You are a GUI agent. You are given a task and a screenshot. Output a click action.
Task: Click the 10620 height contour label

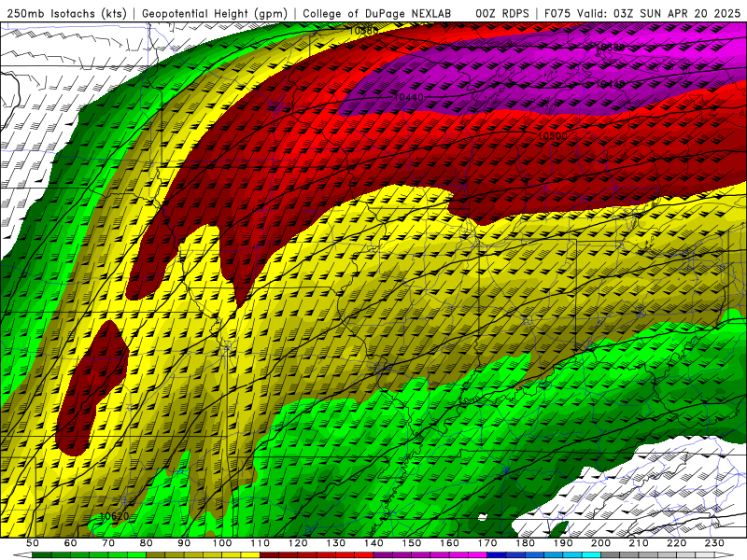point(114,516)
